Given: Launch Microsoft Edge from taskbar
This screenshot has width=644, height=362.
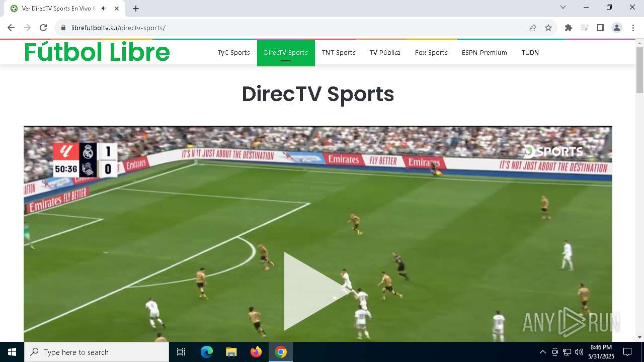Looking at the screenshot, I should coord(207,352).
